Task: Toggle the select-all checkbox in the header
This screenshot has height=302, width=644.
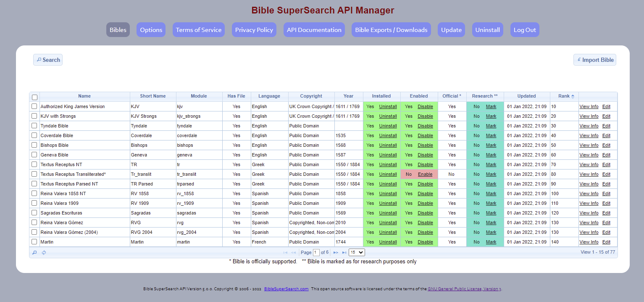Action: pos(34,97)
